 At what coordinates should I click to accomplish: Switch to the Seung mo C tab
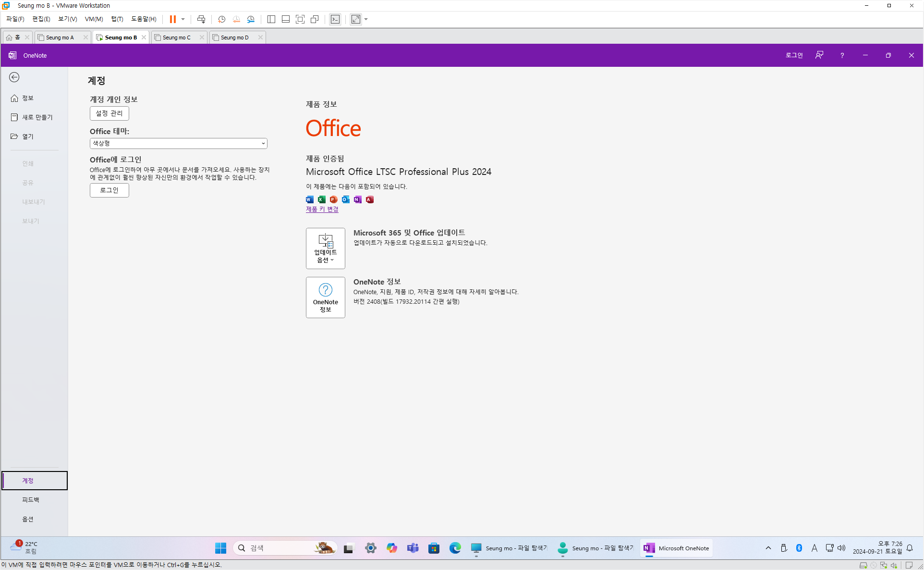[x=177, y=37]
